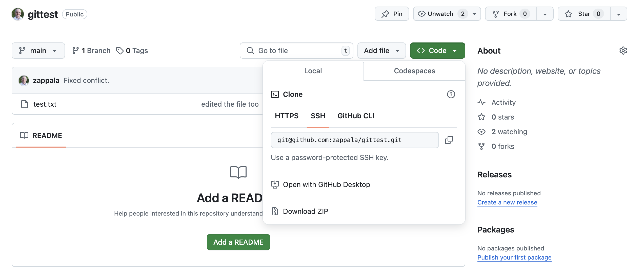Click the SSH clone URL copy icon
The image size is (644, 279).
449,140
